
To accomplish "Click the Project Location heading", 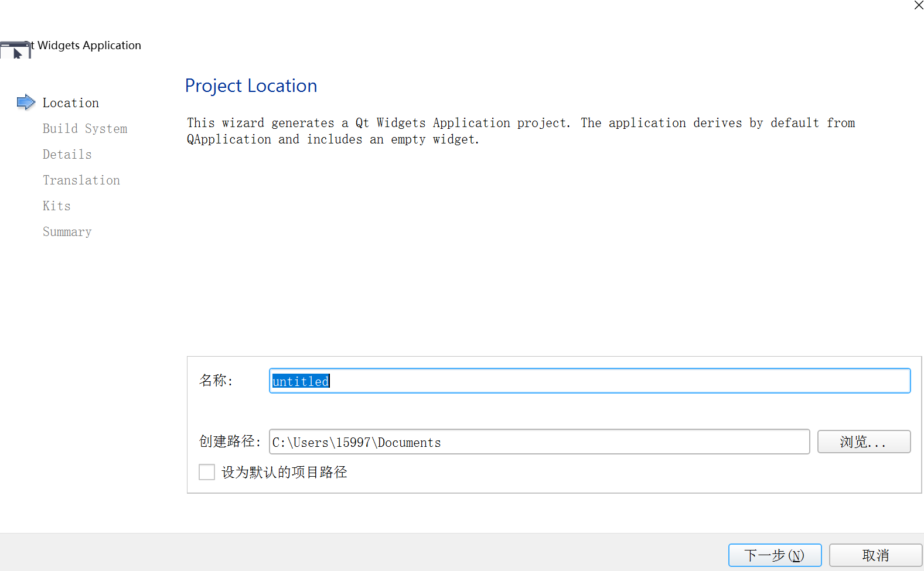I will coord(251,86).
